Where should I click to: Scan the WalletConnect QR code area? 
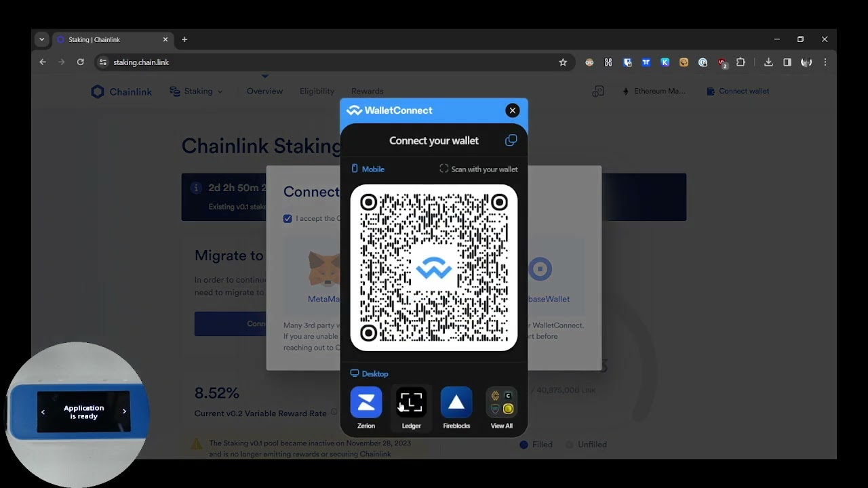tap(434, 266)
